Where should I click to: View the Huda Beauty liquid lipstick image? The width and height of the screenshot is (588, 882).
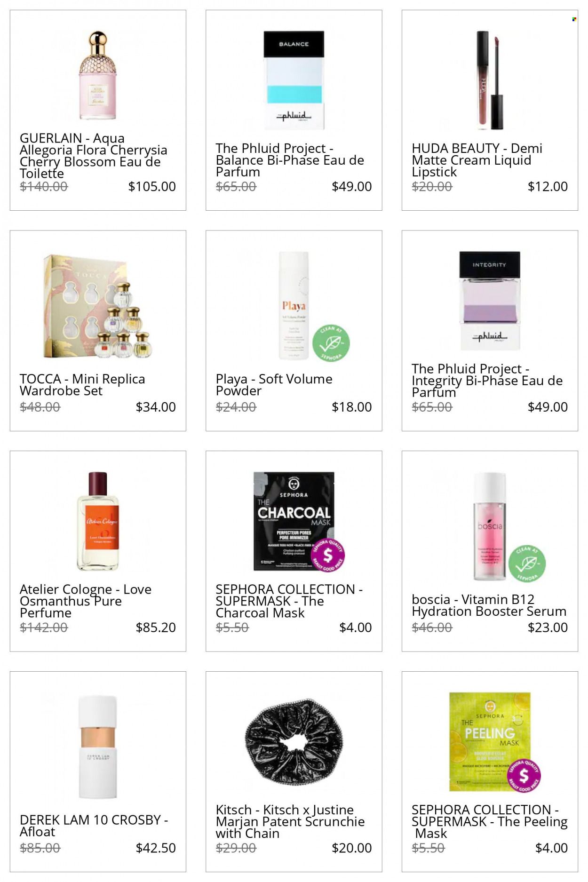pyautogui.click(x=490, y=80)
